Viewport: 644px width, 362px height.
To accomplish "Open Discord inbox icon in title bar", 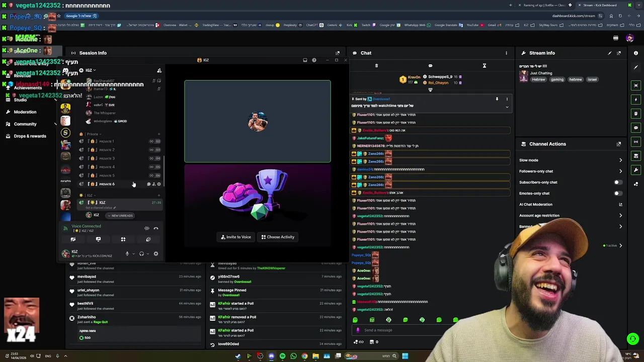I will 305,60.
